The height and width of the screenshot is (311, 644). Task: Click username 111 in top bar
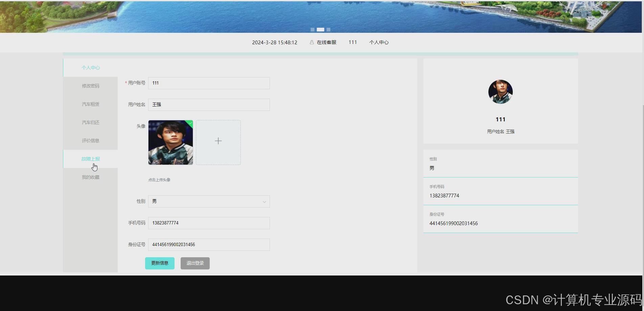pyautogui.click(x=353, y=42)
